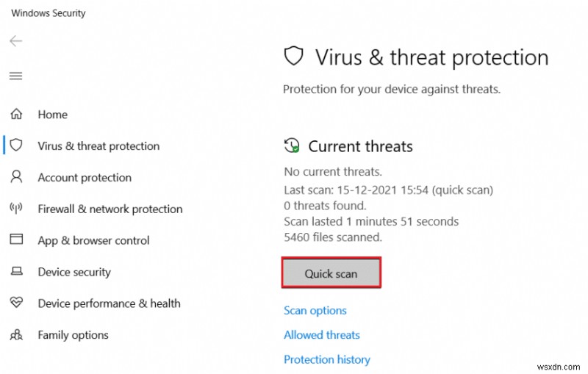Click the Account protection person icon
Image resolution: width=588 pixels, height=374 pixels.
(x=15, y=177)
